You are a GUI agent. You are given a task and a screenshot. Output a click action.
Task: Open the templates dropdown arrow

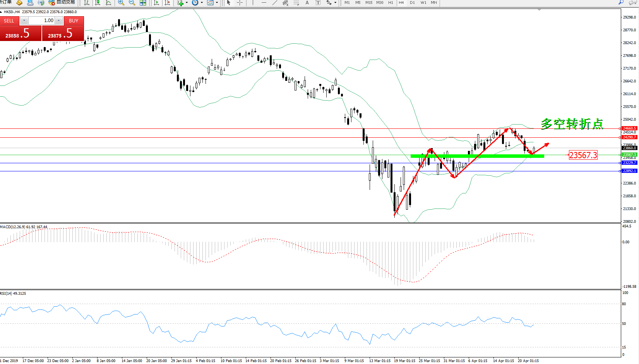217,3
